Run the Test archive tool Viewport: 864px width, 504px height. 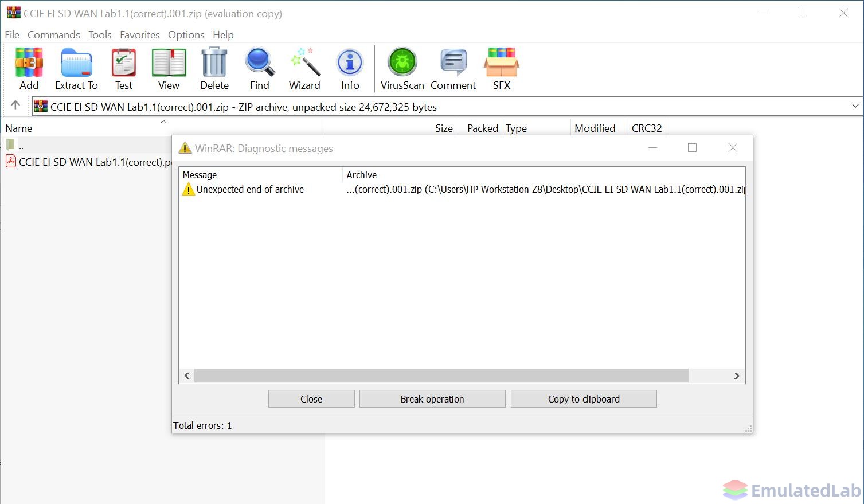click(x=124, y=62)
